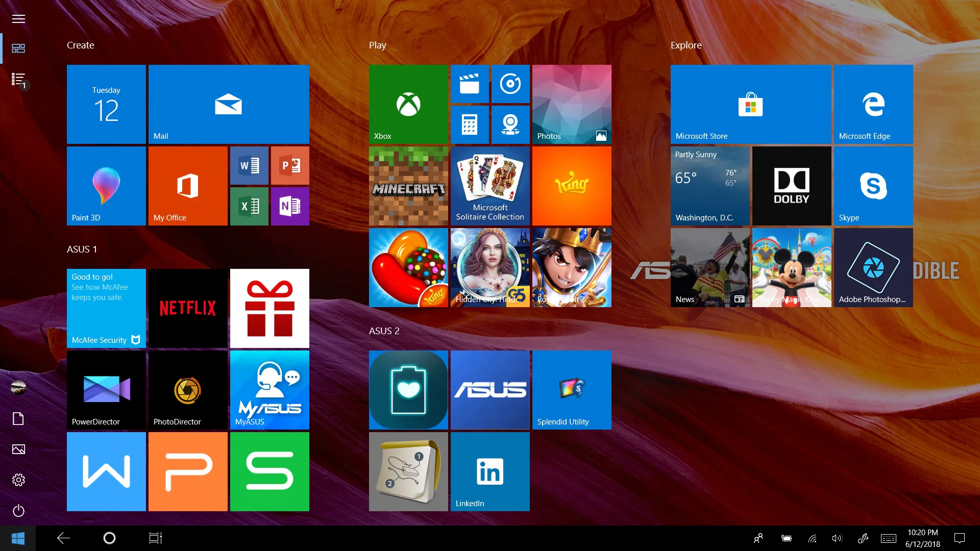Switch to pinned tiles view
980x551 pixels.
[x=18, y=48]
